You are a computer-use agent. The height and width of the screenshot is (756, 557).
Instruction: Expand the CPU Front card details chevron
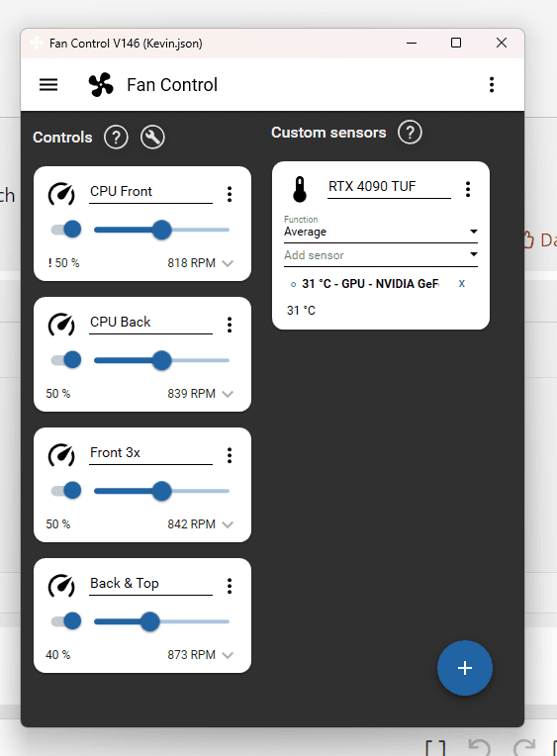[228, 263]
